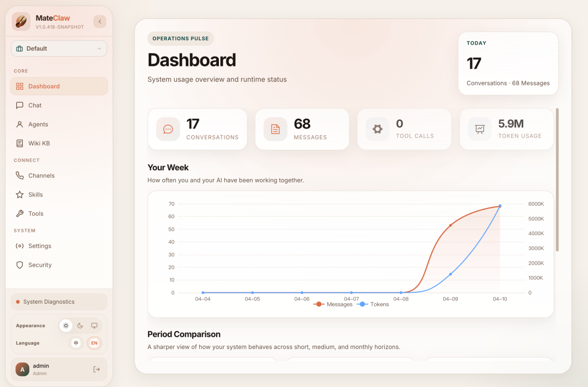
Task: Click the Security shield icon
Action: click(20, 265)
